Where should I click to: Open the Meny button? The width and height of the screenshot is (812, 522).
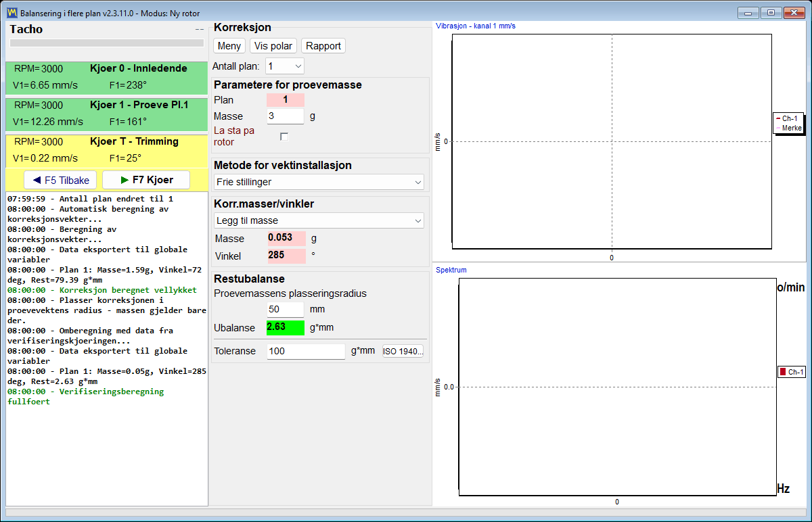pos(229,46)
